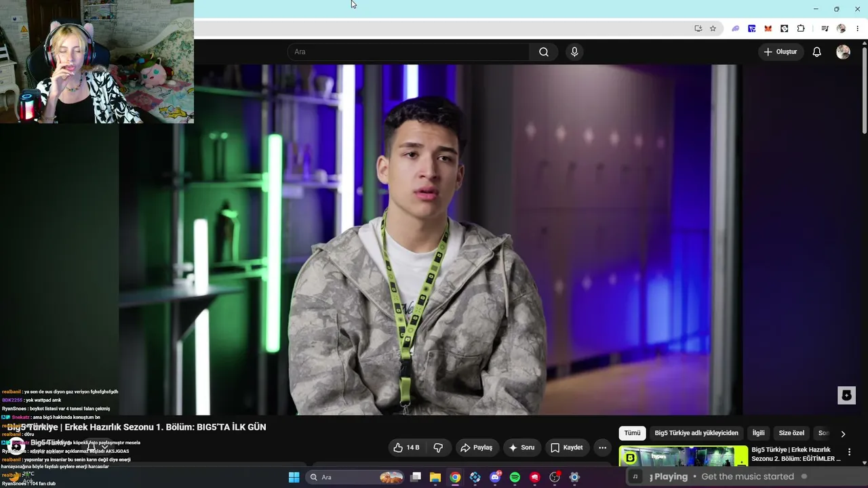Open the YouTube account avatar menu
868x488 pixels.
point(843,52)
